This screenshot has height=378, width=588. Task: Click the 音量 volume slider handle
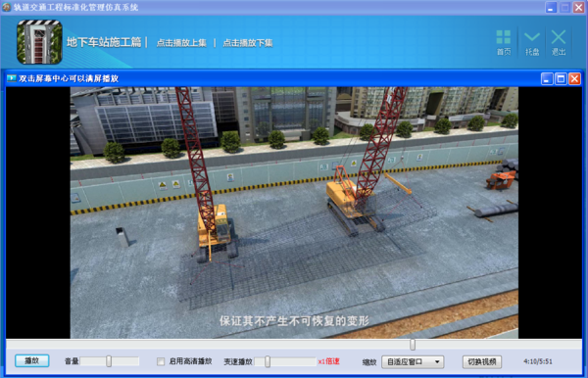pos(109,361)
